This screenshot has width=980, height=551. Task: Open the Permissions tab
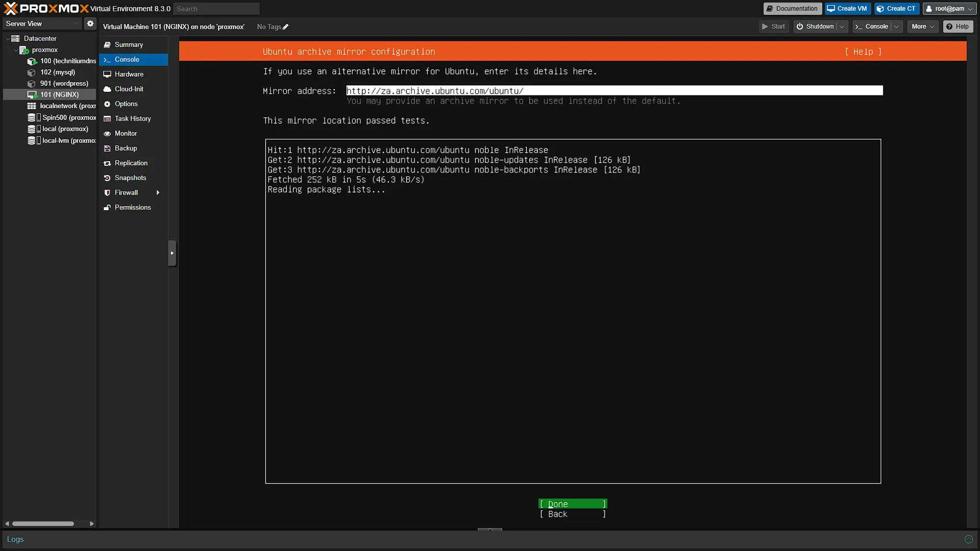click(x=134, y=208)
